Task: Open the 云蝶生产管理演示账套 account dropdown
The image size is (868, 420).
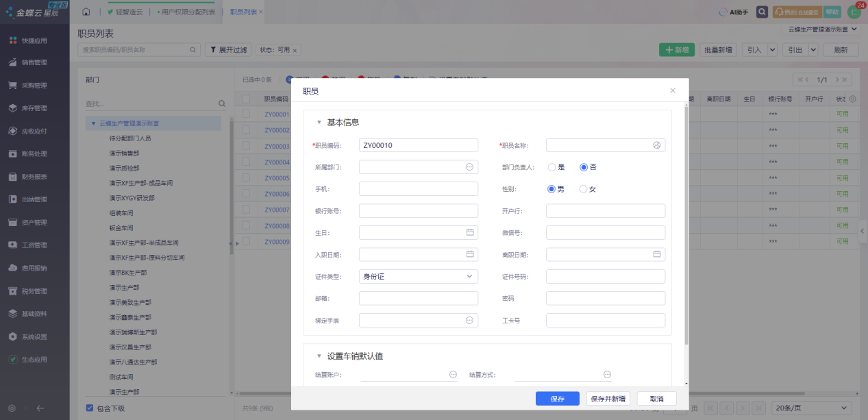Action: click(x=823, y=29)
